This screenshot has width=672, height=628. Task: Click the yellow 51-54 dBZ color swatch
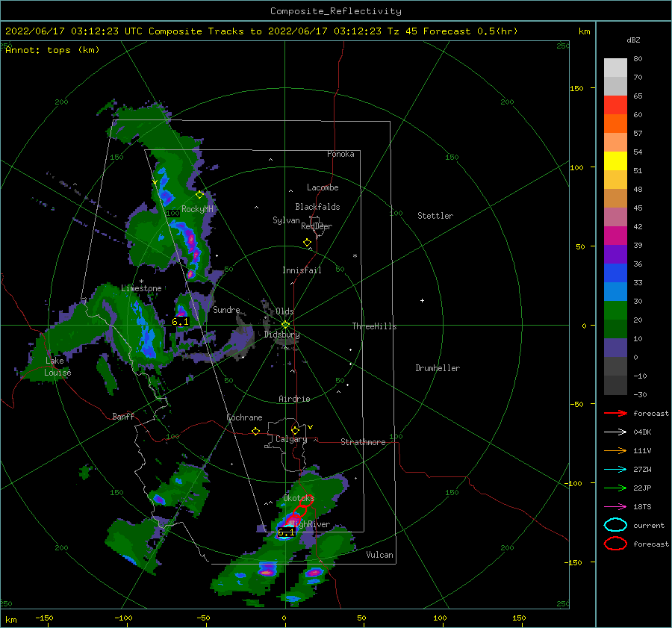pyautogui.click(x=615, y=161)
